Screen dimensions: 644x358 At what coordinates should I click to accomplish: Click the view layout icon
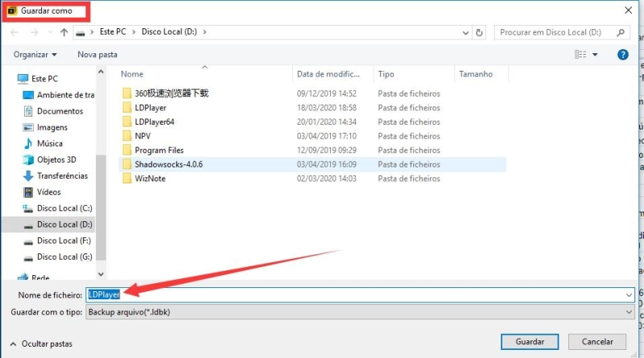point(580,55)
